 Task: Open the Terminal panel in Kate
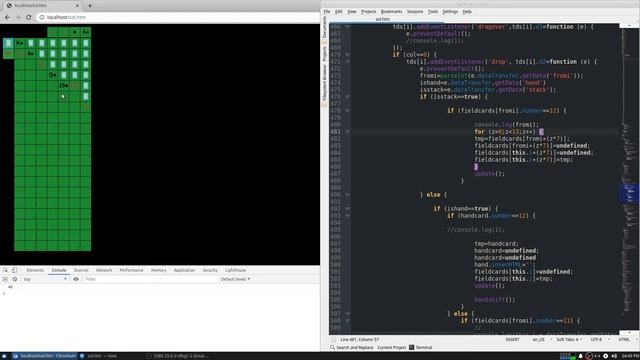click(421, 348)
